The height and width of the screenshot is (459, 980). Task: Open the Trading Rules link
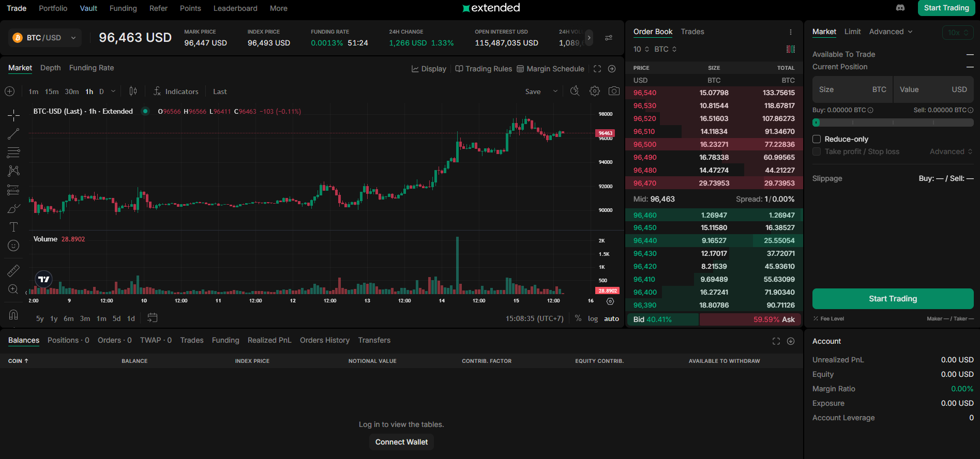484,69
